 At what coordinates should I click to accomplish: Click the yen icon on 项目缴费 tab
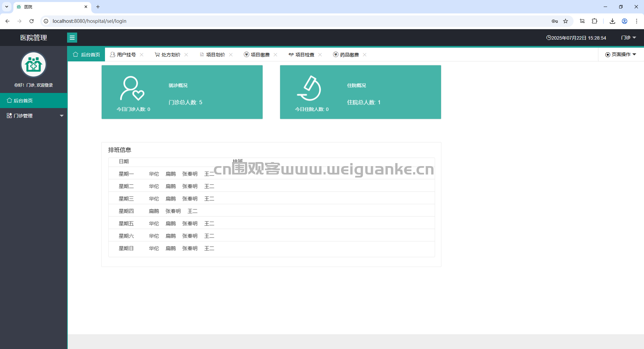(247, 54)
